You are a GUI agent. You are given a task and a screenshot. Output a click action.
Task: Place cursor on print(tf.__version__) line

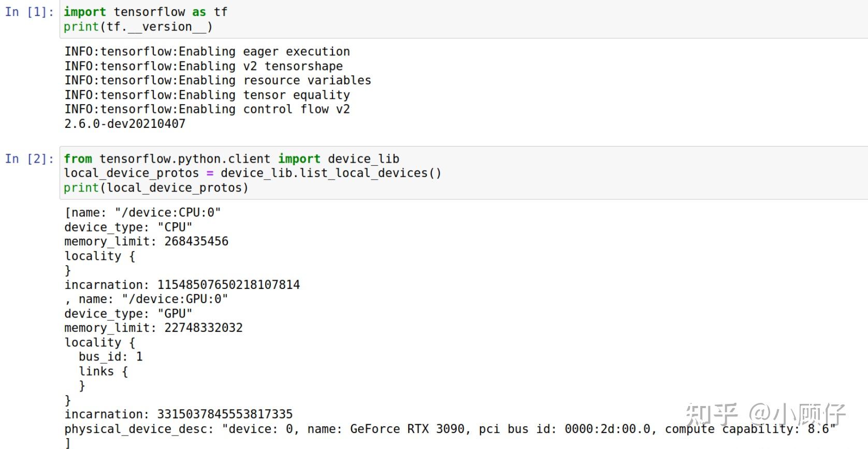point(138,26)
